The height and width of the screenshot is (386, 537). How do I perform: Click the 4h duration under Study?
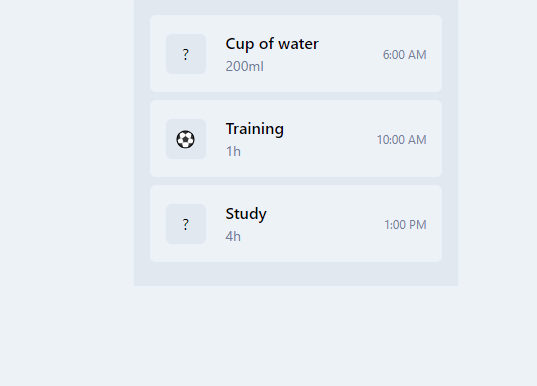tap(233, 236)
